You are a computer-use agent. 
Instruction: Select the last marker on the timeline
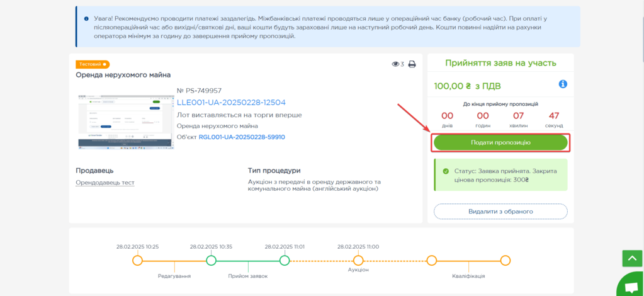coord(505,260)
